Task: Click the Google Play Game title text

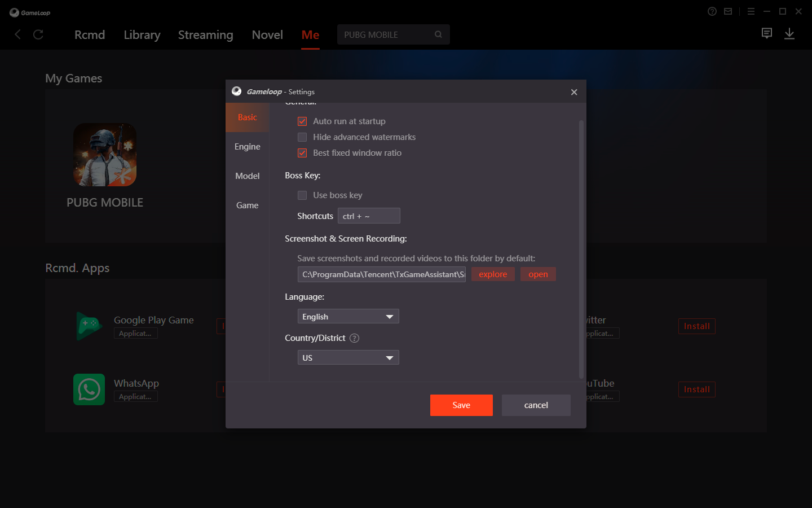Action: click(154, 320)
